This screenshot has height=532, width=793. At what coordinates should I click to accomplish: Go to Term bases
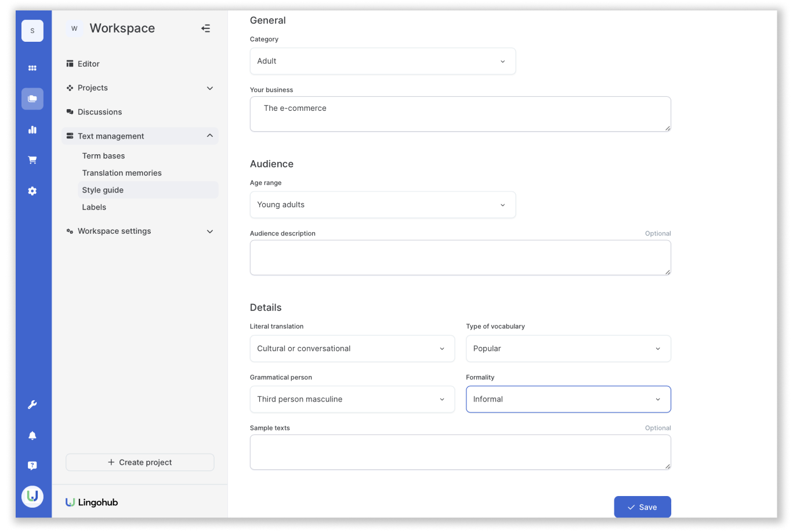[x=103, y=156]
